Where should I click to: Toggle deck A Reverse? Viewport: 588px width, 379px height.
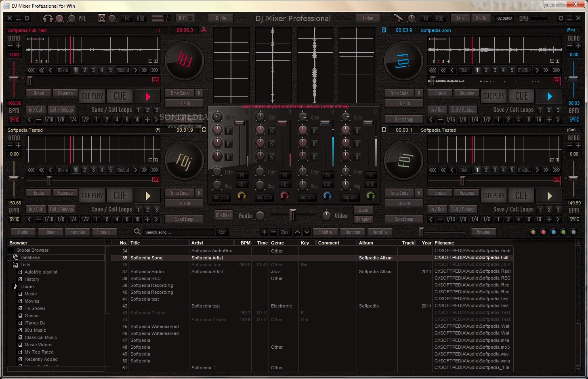pyautogui.click(x=65, y=93)
